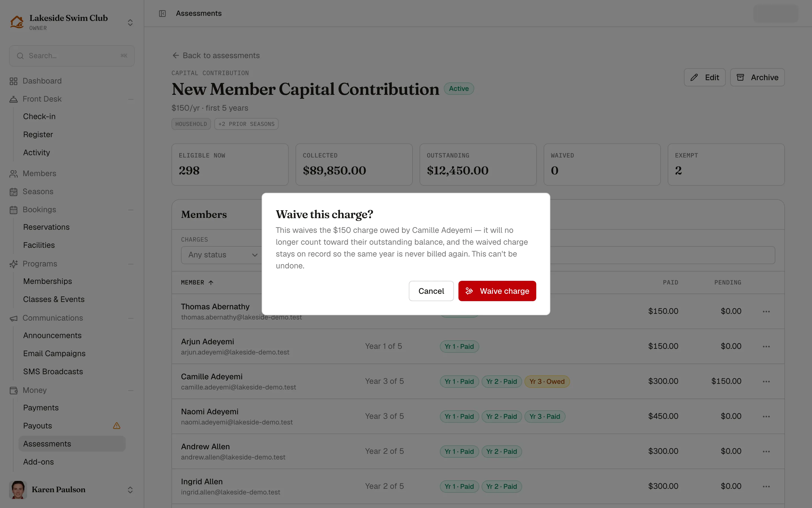This screenshot has width=812, height=508.
Task: Click the Money wallet icon
Action: 14,390
